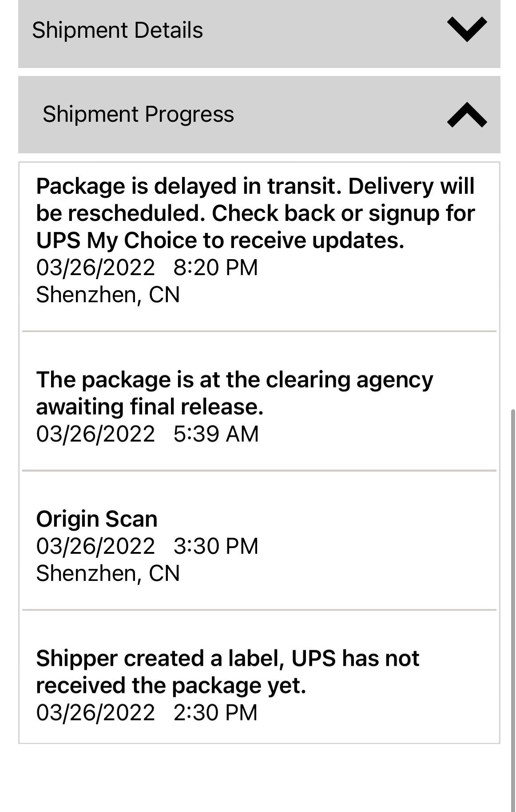The width and height of the screenshot is (516, 812).
Task: Tap Shenzhen, CN under the delayed entry
Action: (x=108, y=295)
